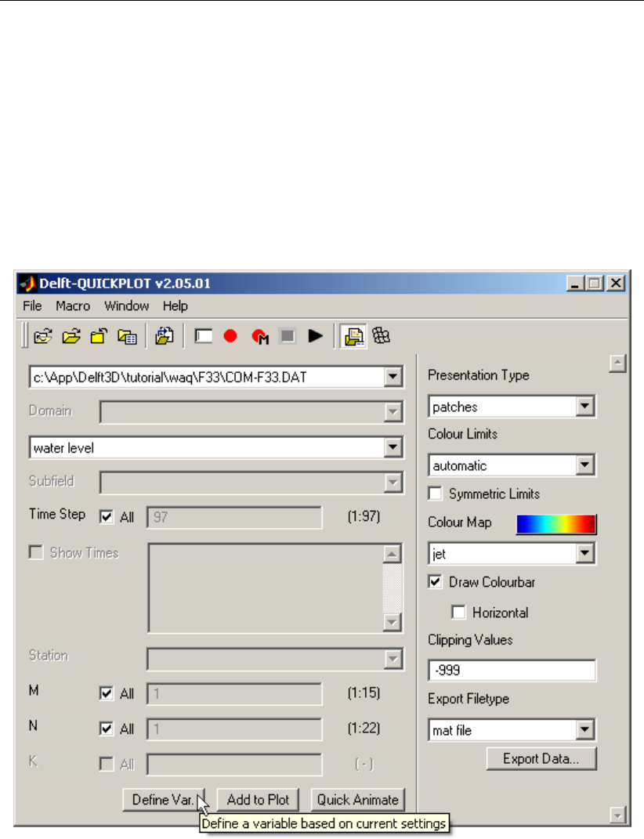Uncheck the N All checkbox
This screenshot has width=644, height=839.
107,729
